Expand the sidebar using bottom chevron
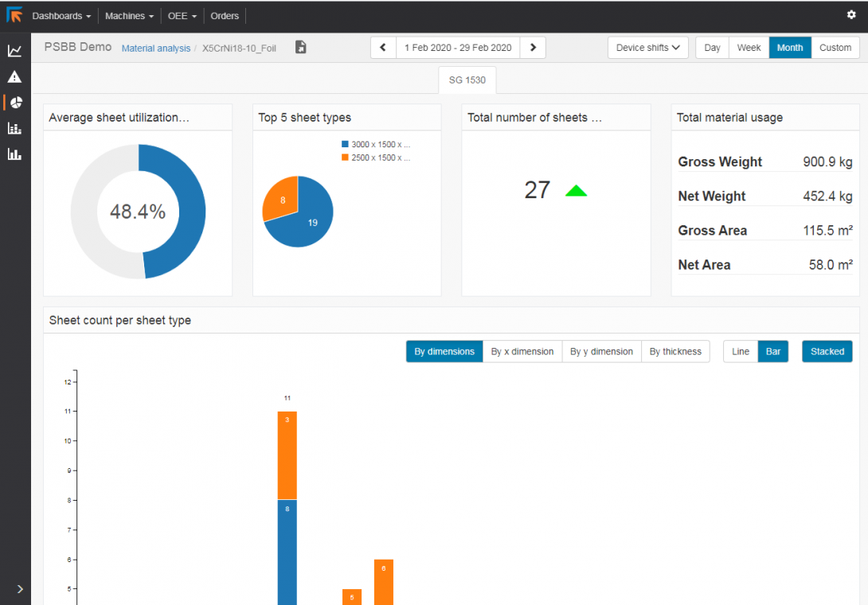 pos(20,589)
